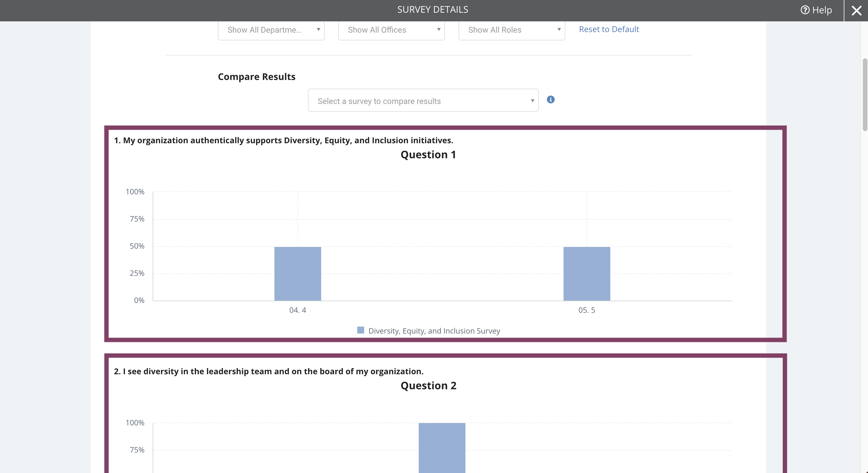Click the 05. 5 axis label
This screenshot has width=868, height=473.
[x=587, y=310]
